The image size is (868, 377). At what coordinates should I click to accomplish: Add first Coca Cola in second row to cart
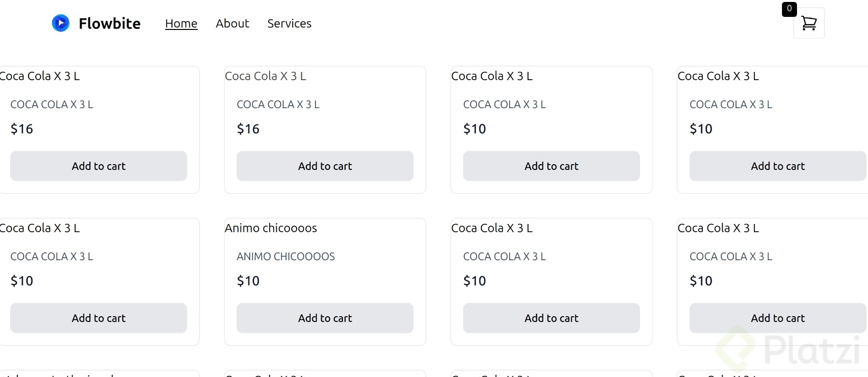click(99, 318)
